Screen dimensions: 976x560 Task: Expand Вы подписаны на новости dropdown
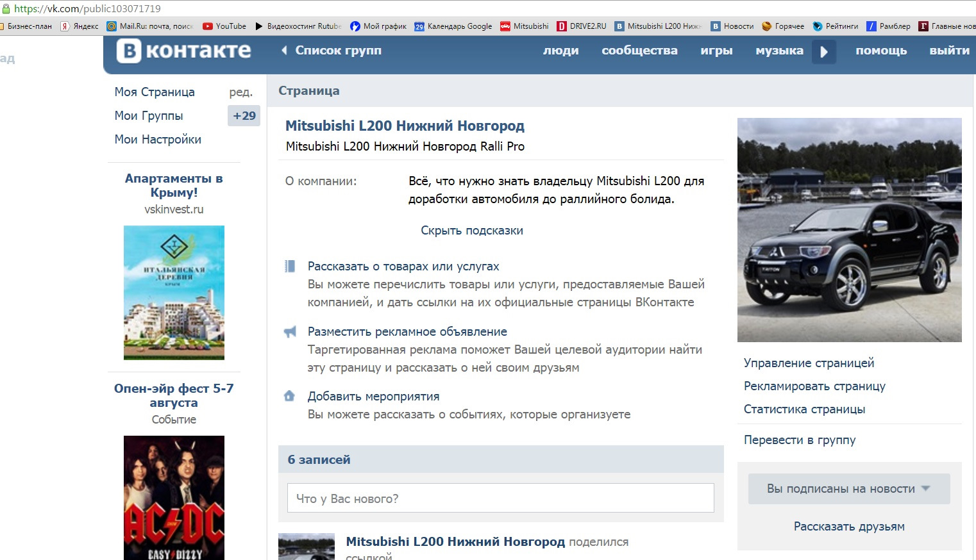point(849,489)
